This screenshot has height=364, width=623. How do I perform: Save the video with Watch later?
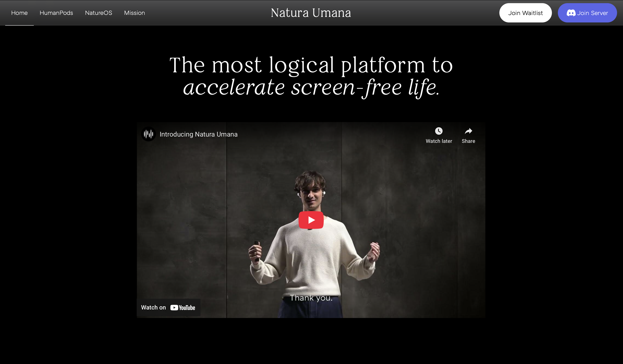[439, 135]
